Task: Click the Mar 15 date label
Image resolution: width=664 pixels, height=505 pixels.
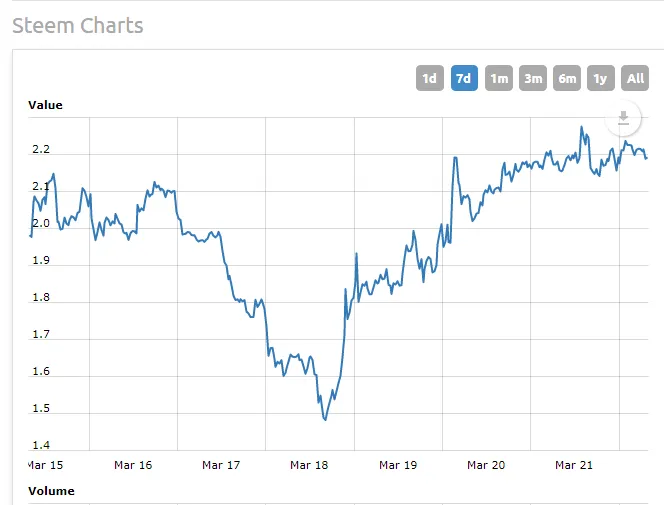Action: [44, 465]
